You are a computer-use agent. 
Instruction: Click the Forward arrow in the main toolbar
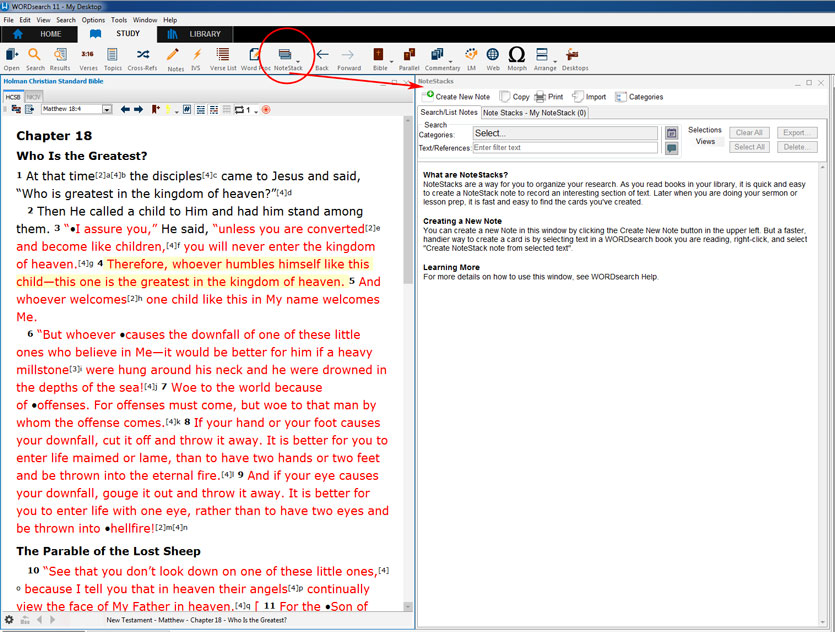pos(348,54)
